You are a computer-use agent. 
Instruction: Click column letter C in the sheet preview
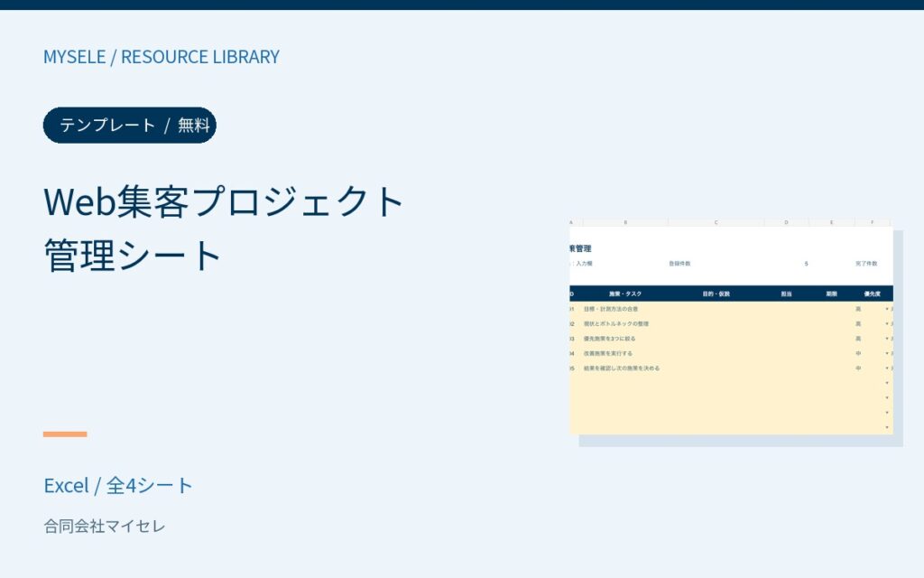(x=716, y=222)
